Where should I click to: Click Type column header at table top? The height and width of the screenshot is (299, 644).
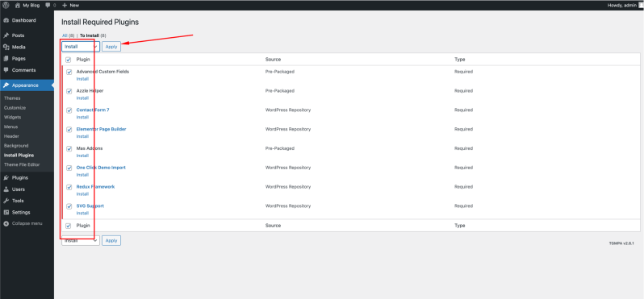(x=459, y=60)
